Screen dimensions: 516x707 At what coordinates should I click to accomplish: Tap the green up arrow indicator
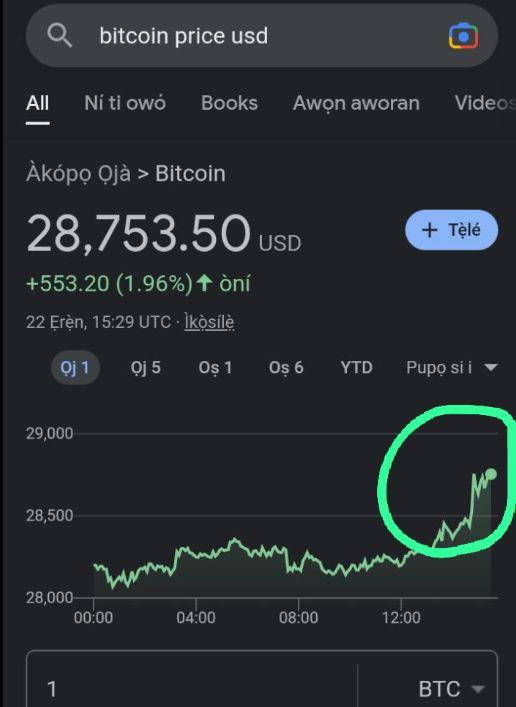[x=205, y=283]
